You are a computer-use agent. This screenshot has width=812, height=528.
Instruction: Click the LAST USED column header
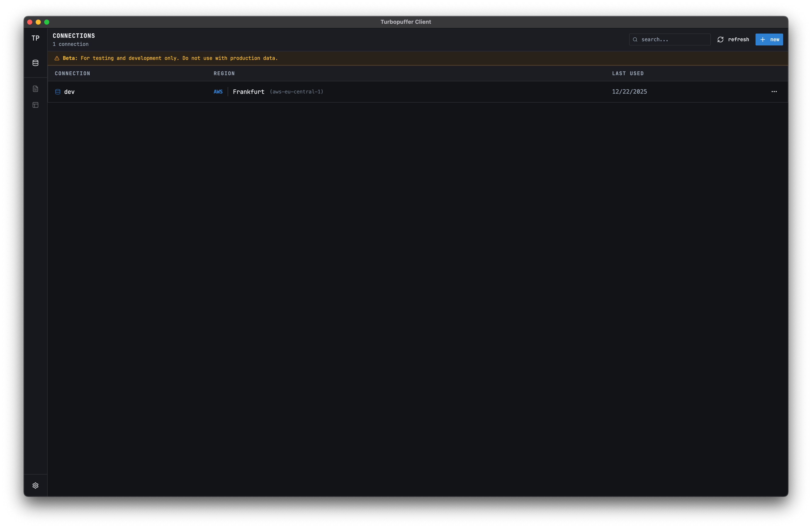[627, 73]
